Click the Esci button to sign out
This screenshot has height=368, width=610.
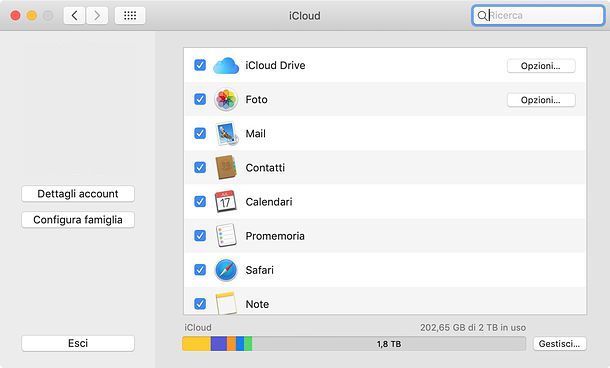78,343
